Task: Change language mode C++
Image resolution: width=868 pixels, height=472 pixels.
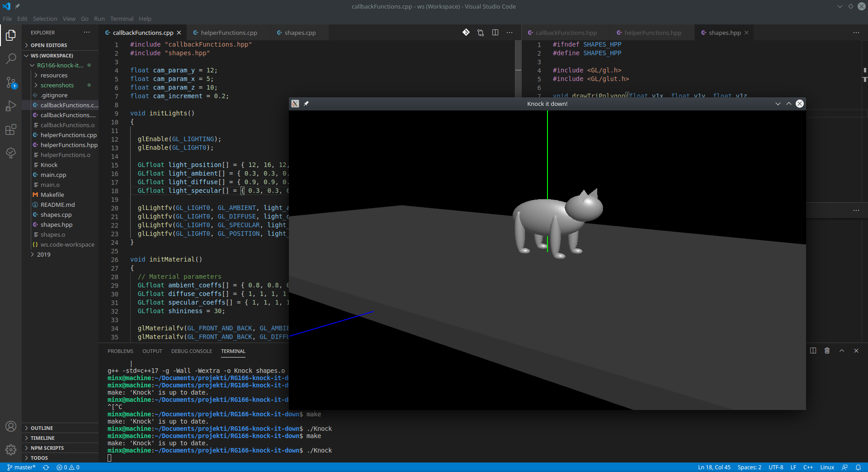Action: click(x=808, y=467)
